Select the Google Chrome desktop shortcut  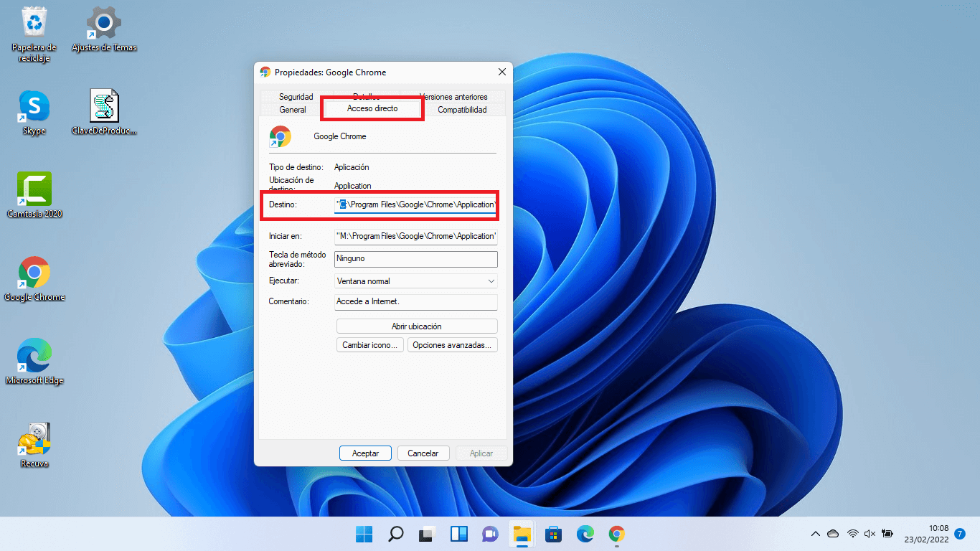tap(34, 279)
